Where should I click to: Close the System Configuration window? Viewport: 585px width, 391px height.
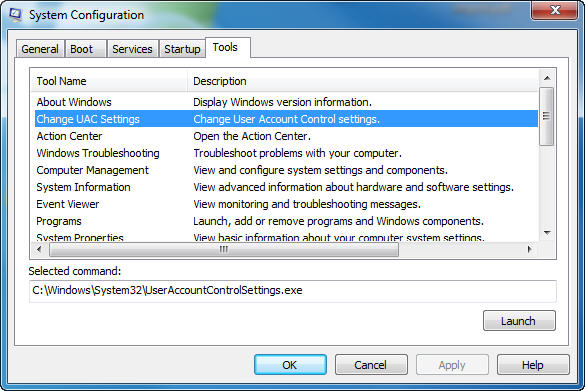pos(554,10)
